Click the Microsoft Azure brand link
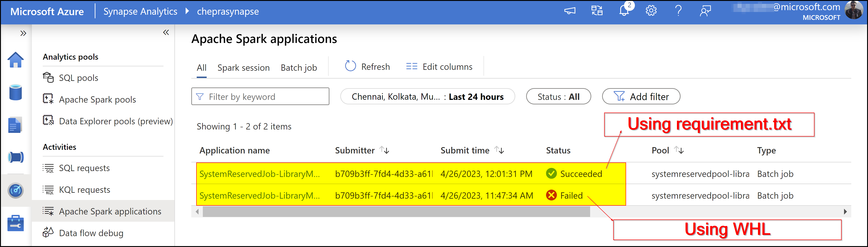The image size is (868, 247). [x=47, y=12]
